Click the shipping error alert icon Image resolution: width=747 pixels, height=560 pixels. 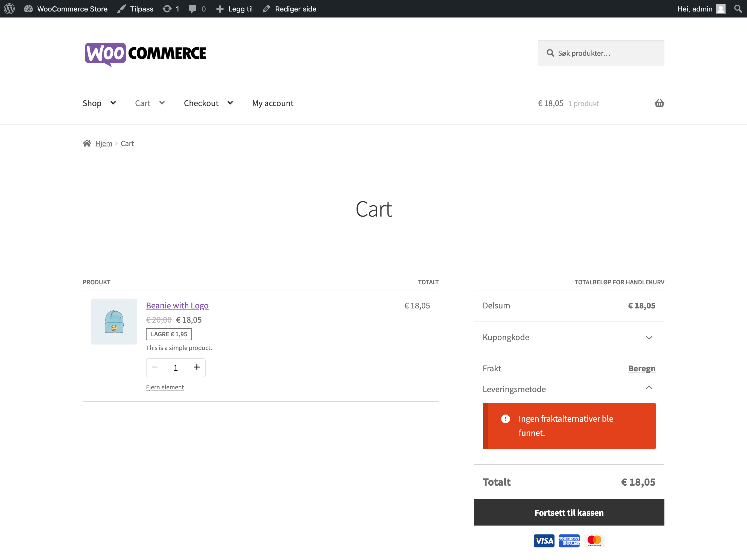pos(505,419)
